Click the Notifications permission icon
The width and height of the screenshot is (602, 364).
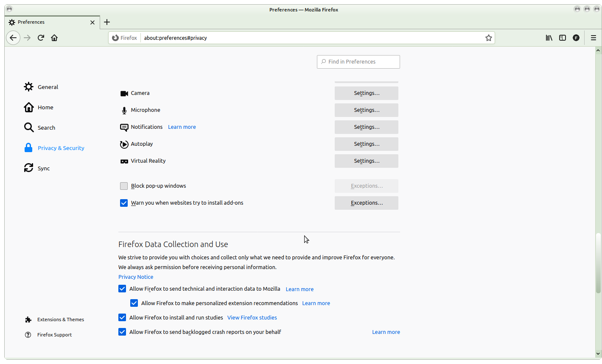(x=124, y=127)
